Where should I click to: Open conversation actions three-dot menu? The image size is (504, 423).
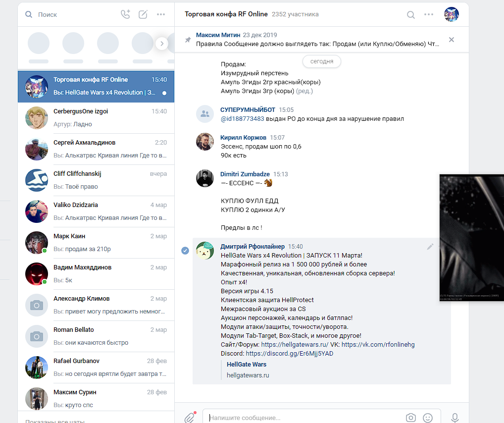coord(429,14)
